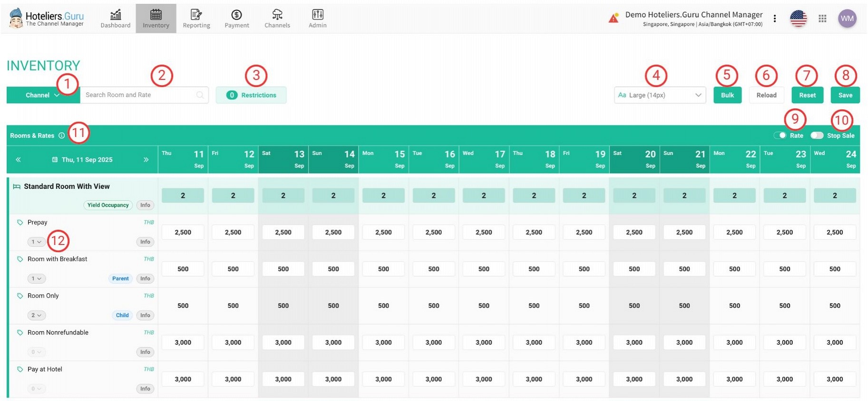Screen dimensions: 868x401
Task: Open the Channel dropdown
Action: (x=43, y=95)
